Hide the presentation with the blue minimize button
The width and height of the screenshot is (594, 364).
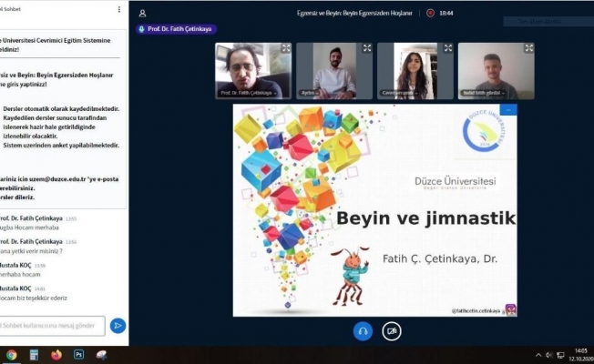(508, 110)
